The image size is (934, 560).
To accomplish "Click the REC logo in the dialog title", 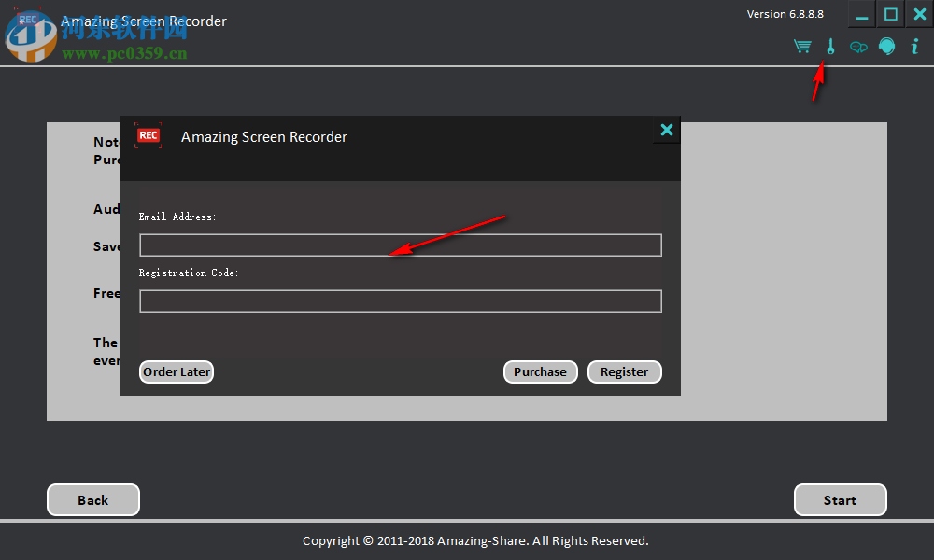I will (x=149, y=135).
